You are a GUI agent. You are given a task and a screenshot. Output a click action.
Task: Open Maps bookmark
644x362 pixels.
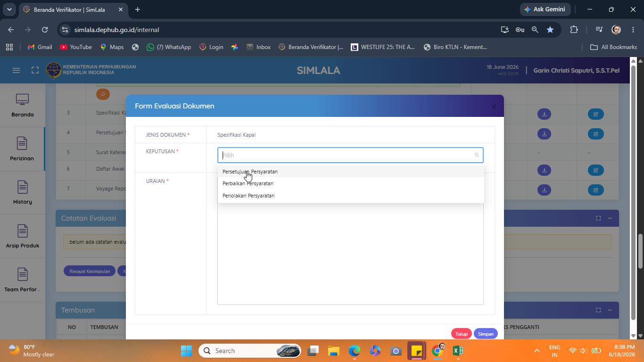[112, 47]
